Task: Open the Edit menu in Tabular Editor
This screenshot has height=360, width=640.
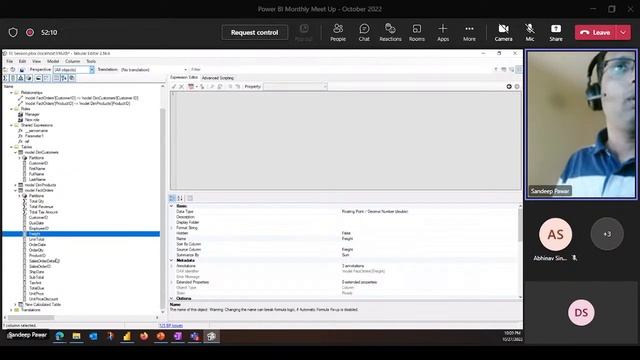Action: coord(22,61)
